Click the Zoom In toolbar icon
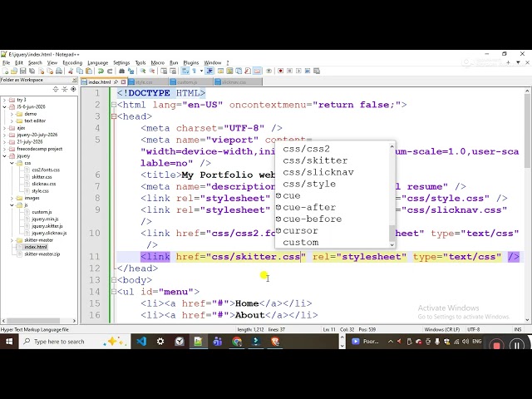 point(143,71)
